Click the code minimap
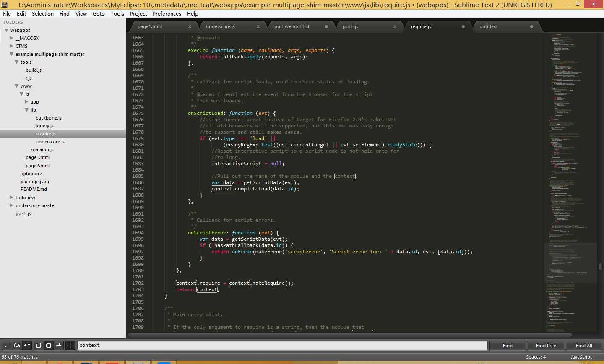Image resolution: width=604 pixels, height=364 pixels. 570,182
